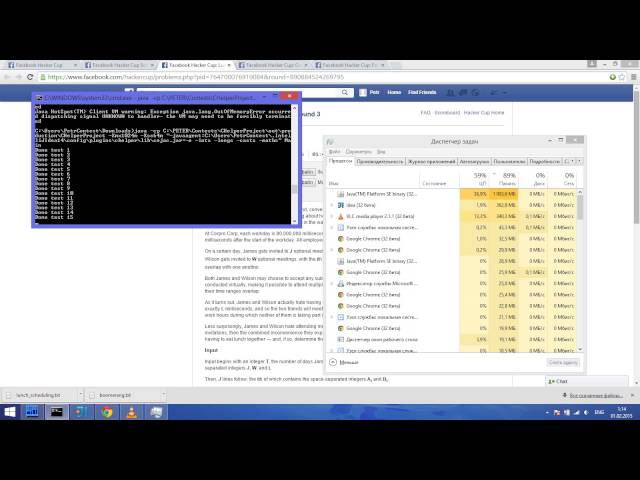Screen dimensions: 640x480
Task: Click the top Java(TM) Platform SE binary process icon
Action: [x=340, y=194]
